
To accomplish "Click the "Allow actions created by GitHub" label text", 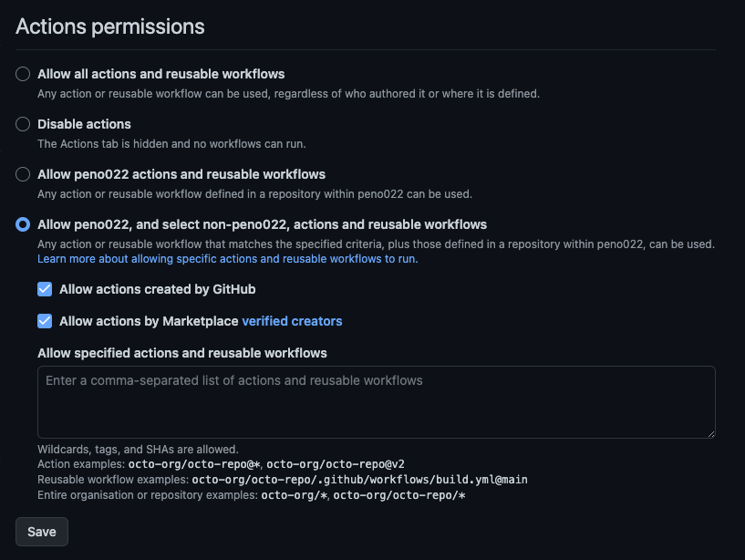I will tap(157, 289).
